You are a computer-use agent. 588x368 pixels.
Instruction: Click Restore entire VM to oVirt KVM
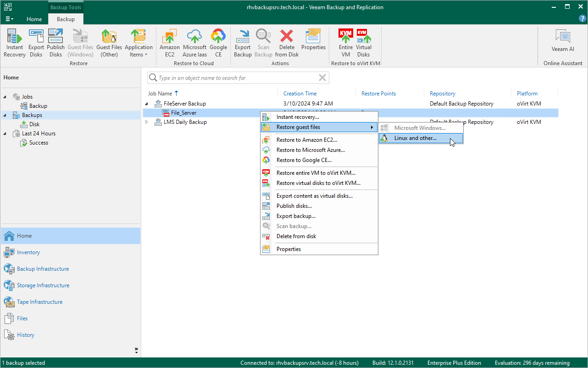[319, 173]
